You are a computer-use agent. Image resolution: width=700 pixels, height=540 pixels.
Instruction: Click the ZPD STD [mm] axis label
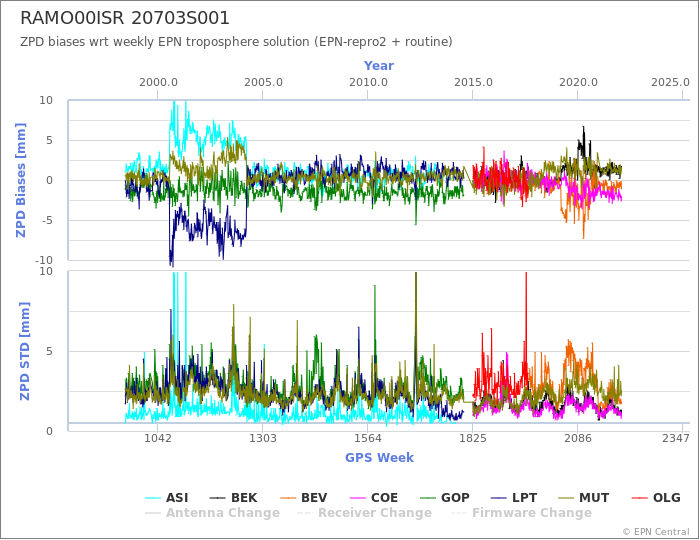(x=25, y=351)
